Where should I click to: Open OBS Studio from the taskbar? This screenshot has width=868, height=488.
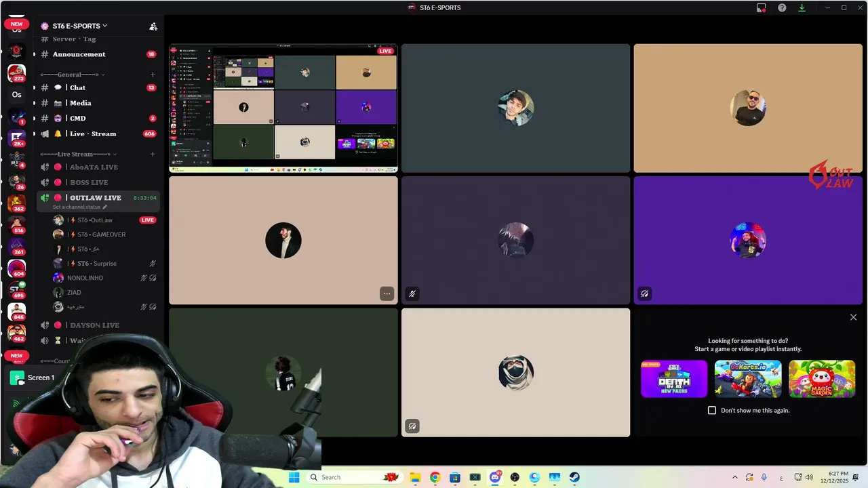515,477
